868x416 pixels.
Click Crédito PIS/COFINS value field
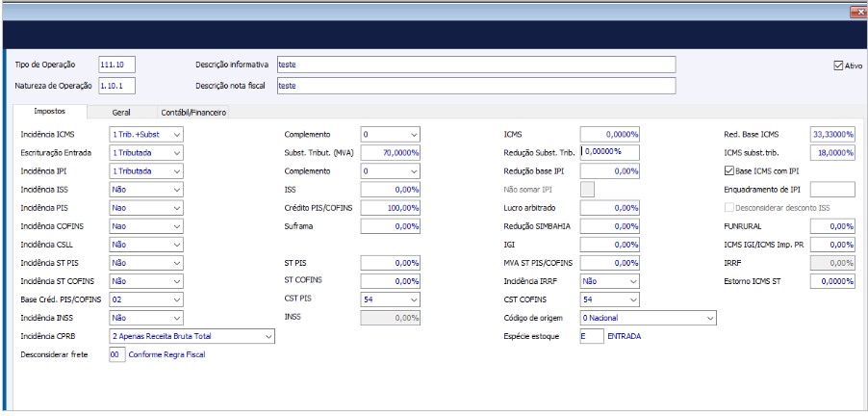391,208
